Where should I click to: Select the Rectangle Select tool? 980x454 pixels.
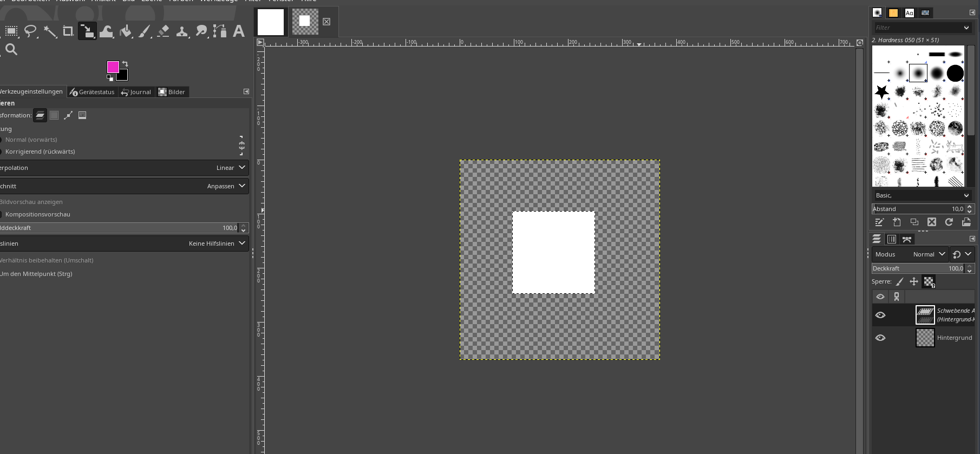(11, 31)
